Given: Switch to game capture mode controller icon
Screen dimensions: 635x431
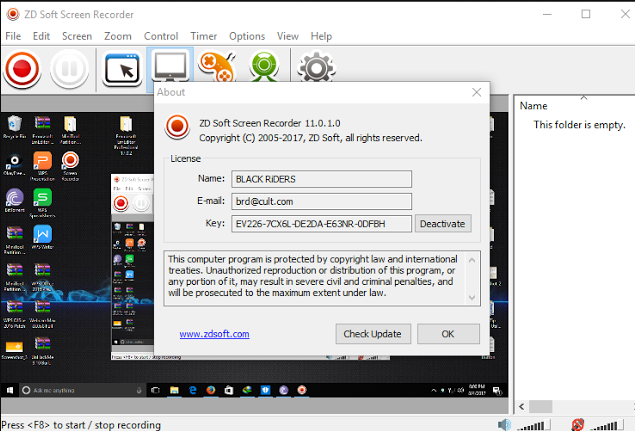Looking at the screenshot, I should (217, 66).
